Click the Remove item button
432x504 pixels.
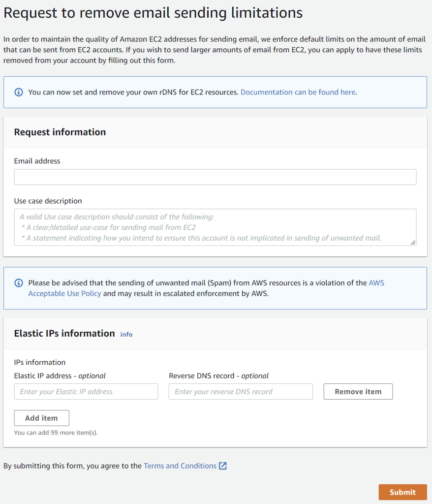[x=358, y=391]
